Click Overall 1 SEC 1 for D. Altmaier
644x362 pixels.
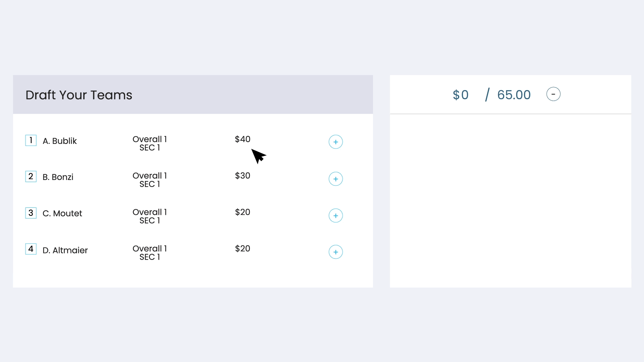(150, 253)
